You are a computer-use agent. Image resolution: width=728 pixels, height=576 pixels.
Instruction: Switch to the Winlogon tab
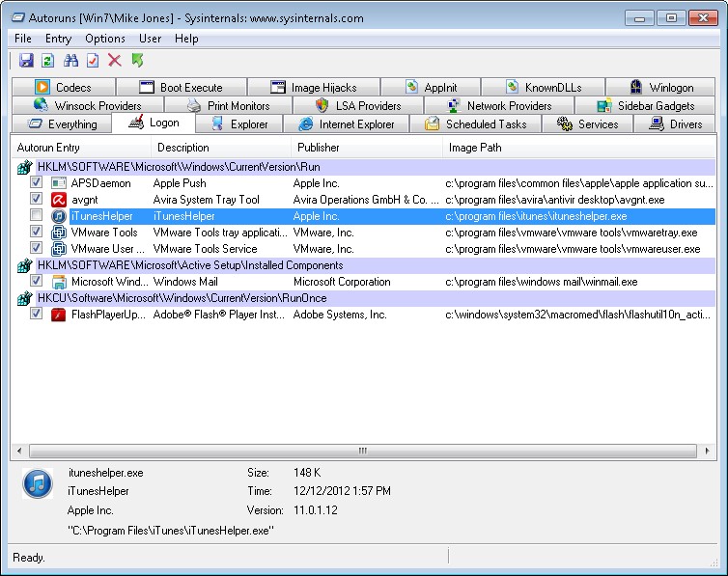click(x=660, y=87)
